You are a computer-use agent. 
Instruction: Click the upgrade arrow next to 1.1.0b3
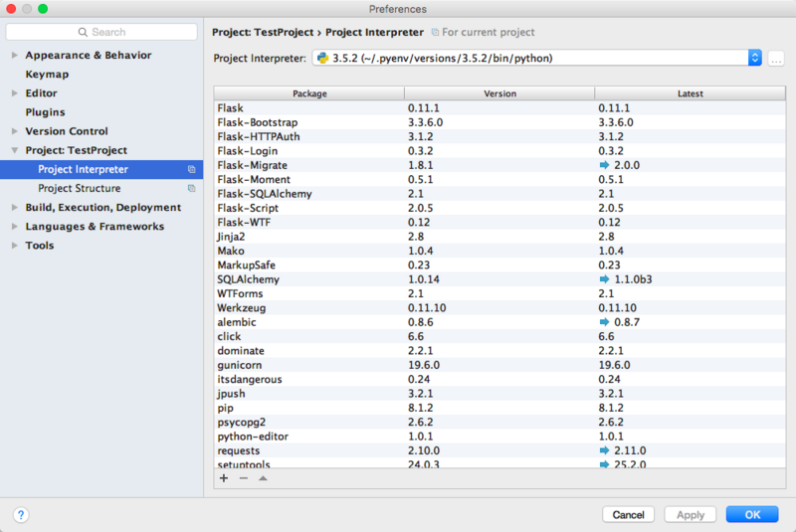point(604,279)
